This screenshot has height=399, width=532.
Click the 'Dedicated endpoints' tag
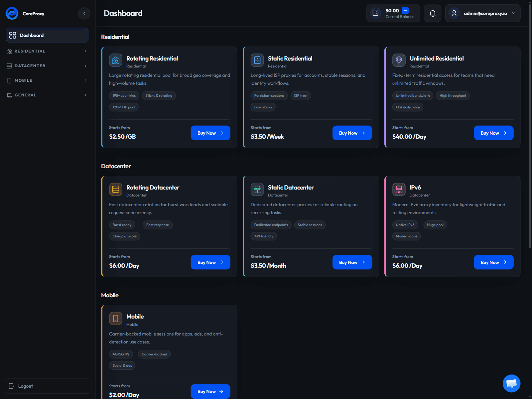click(x=271, y=225)
